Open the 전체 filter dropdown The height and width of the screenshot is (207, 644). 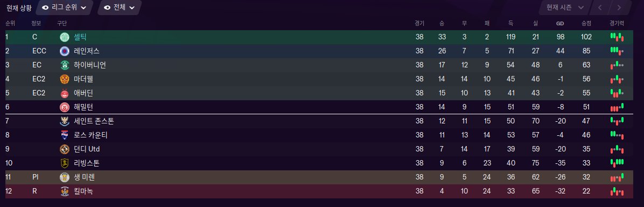click(x=120, y=8)
